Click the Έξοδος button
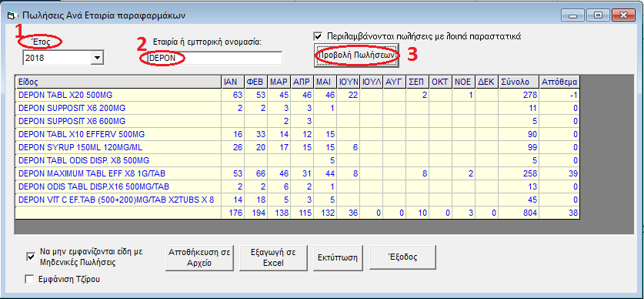The image size is (644, 299). pyautogui.click(x=402, y=258)
